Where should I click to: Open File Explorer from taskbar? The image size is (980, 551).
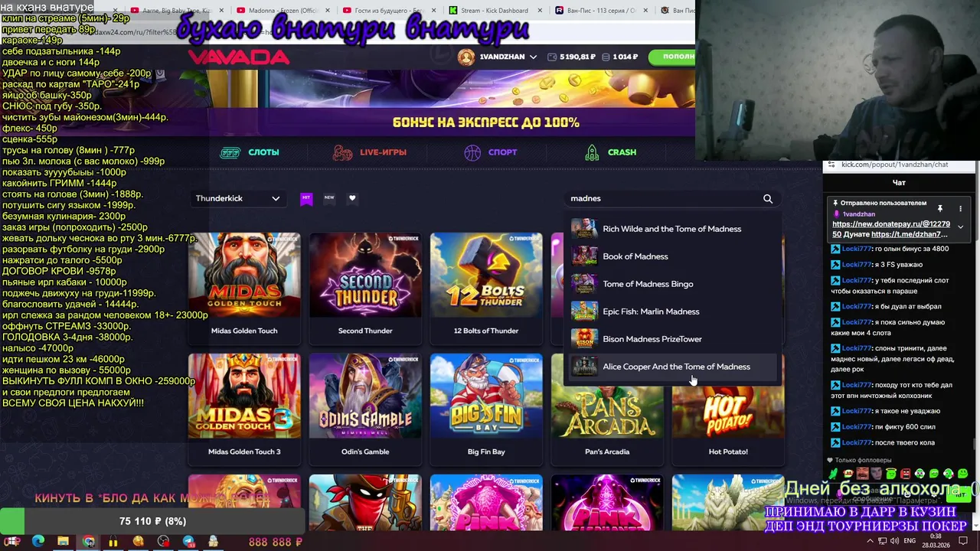pos(63,541)
